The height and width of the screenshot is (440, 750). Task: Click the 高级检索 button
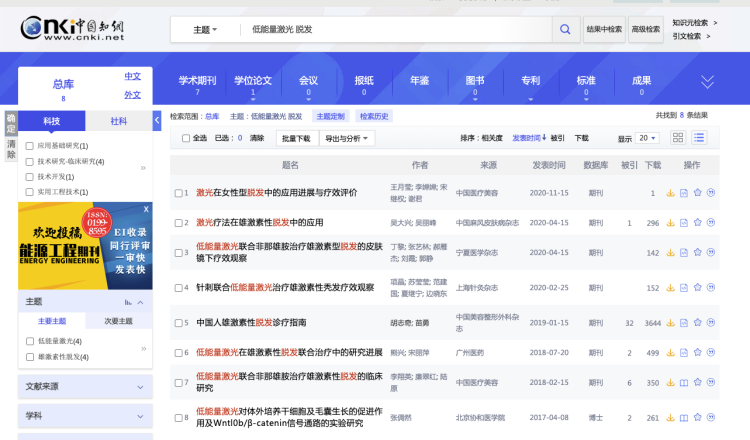tap(646, 29)
